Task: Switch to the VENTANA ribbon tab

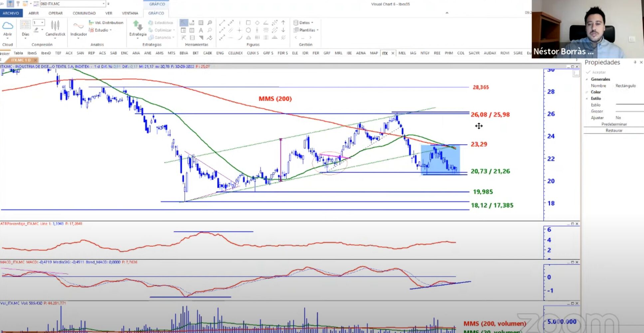Action: pos(130,13)
